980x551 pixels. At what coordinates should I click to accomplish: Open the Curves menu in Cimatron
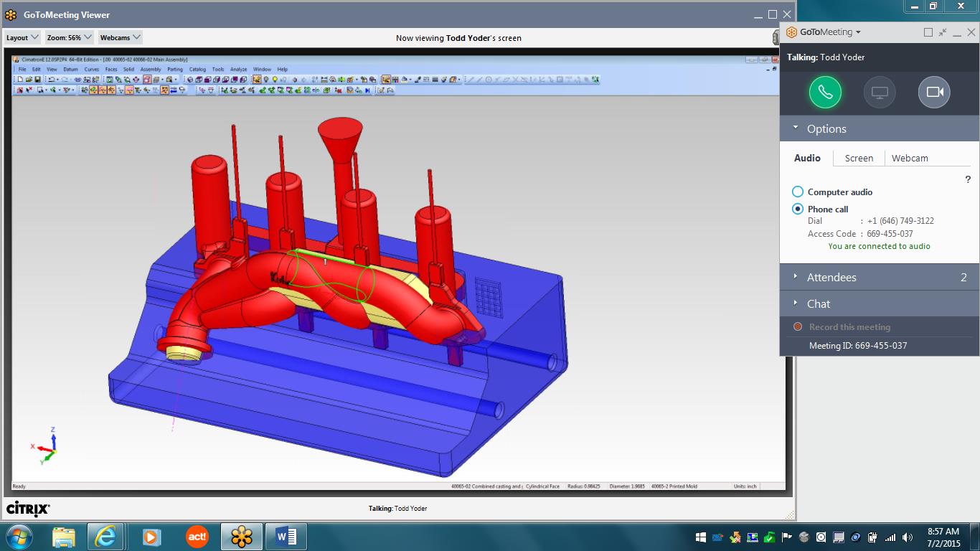click(92, 70)
